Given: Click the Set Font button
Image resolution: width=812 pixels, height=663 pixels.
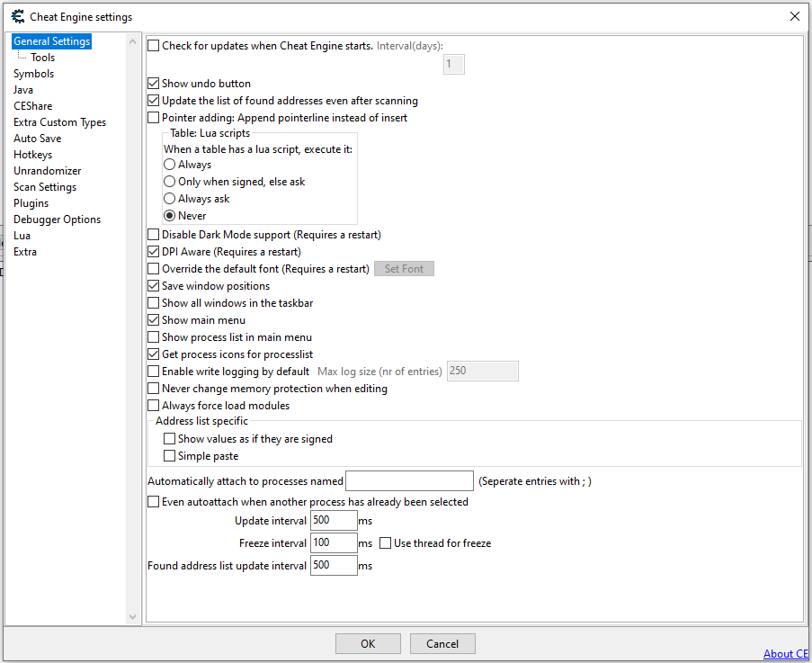Looking at the screenshot, I should [404, 269].
